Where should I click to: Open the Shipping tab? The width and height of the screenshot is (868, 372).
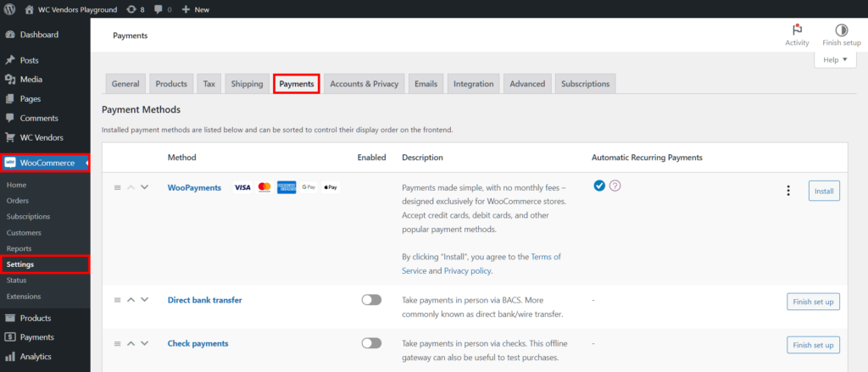coord(247,84)
